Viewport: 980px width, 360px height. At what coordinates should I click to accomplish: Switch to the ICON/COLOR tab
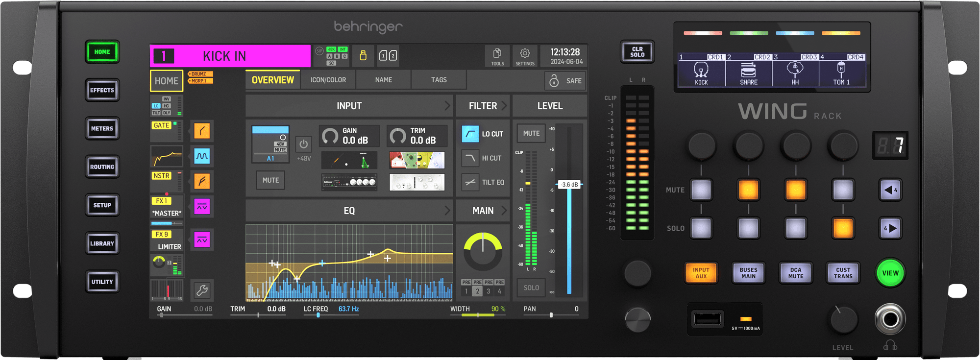[328, 80]
